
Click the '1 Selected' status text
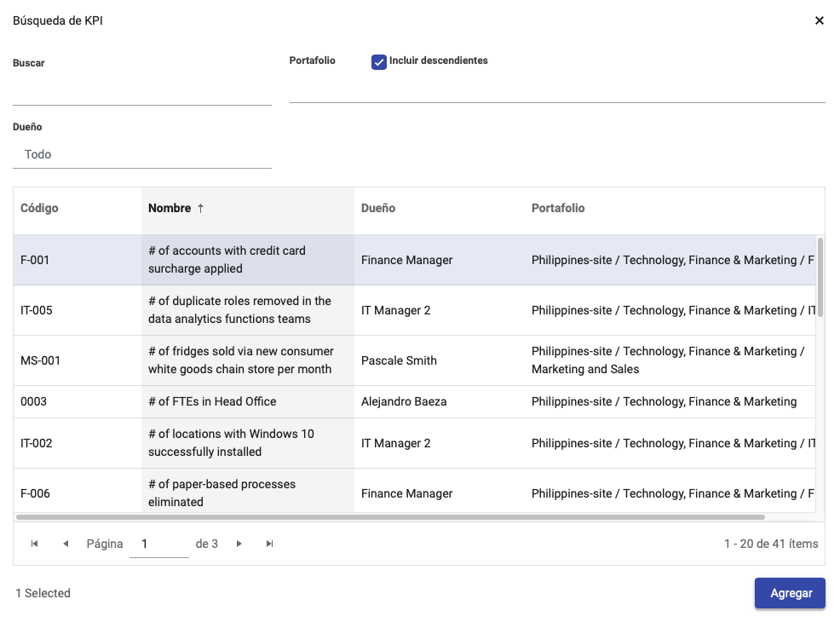tap(43, 593)
